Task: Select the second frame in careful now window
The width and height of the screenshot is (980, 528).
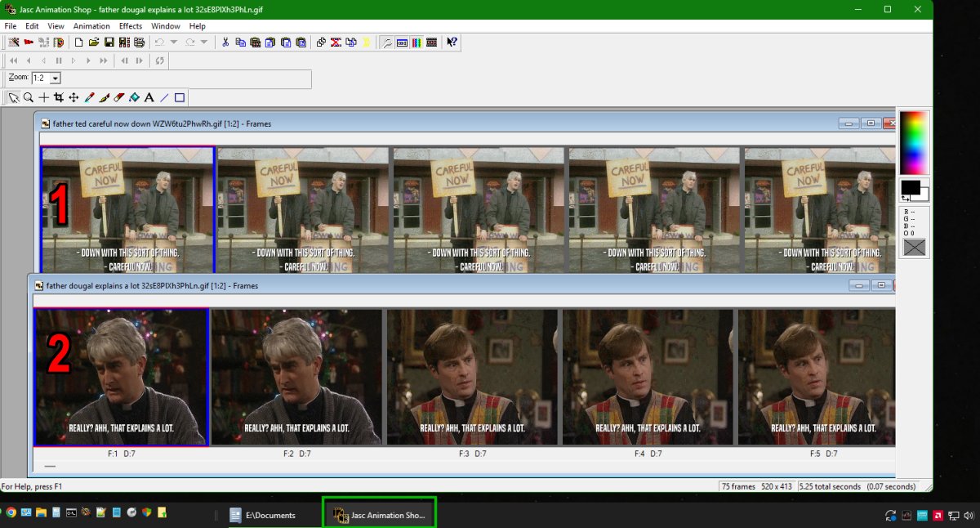Action: click(303, 210)
